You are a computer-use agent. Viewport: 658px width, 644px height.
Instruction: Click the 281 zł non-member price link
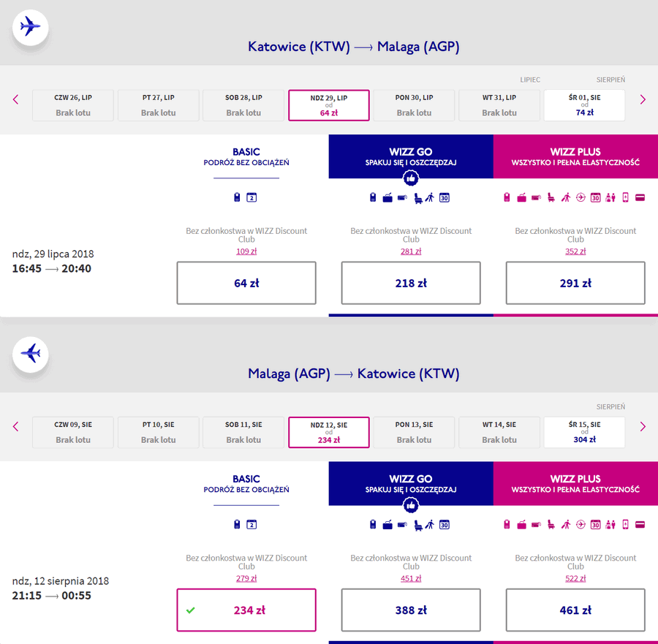411,251
